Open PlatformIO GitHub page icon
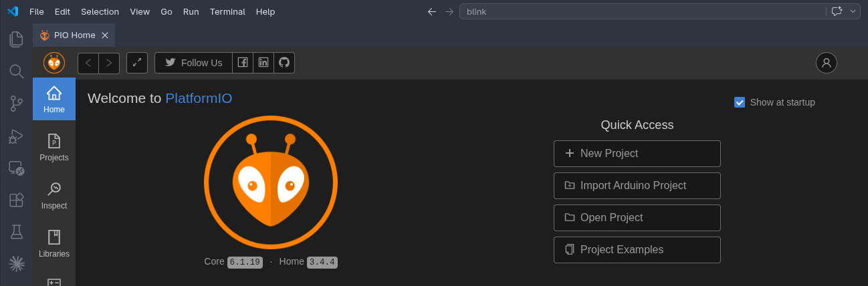868x286 pixels. 284,63
